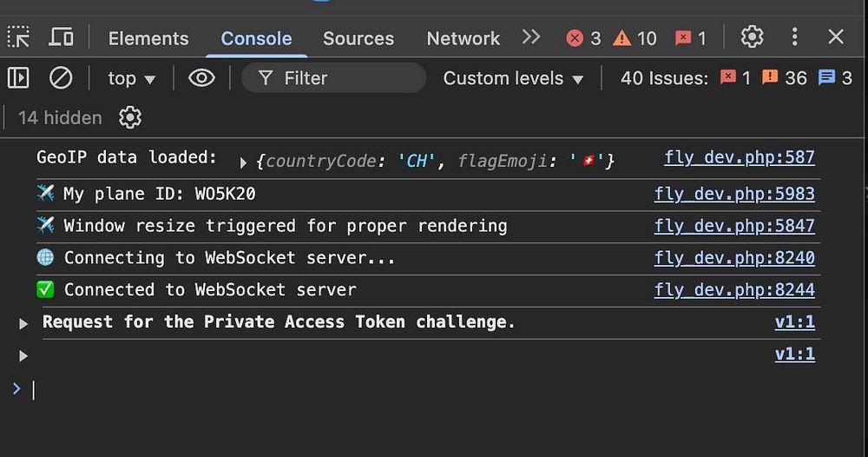868x457 pixels.
Task: Create a live expression with eye icon
Action: tap(201, 78)
